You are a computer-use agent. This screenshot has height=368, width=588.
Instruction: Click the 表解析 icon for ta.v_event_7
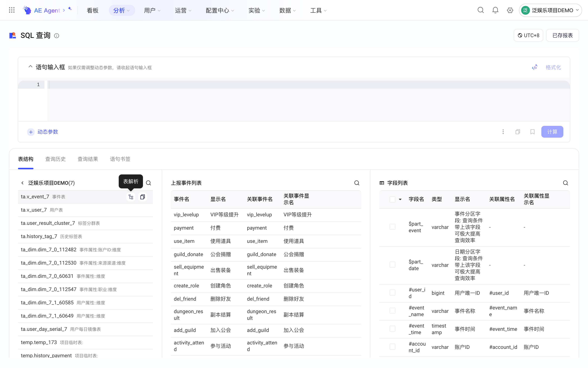click(131, 197)
